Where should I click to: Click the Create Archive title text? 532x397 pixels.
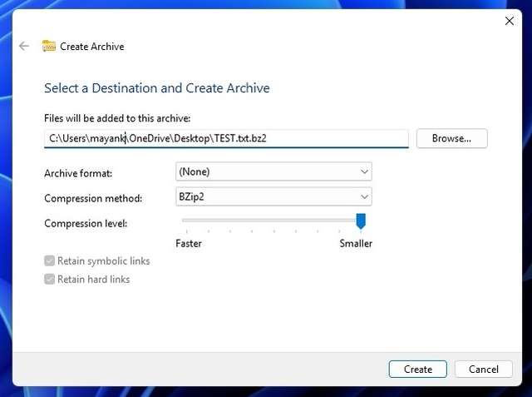coord(92,47)
